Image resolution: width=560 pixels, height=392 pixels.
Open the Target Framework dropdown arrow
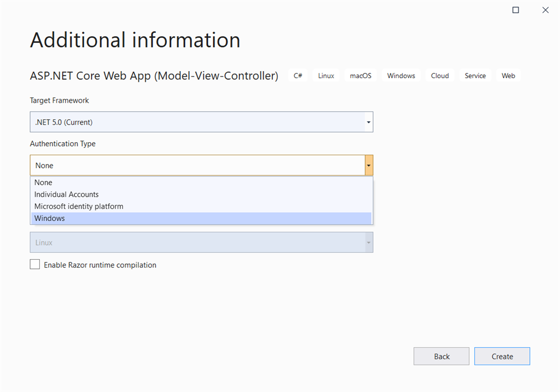(369, 122)
